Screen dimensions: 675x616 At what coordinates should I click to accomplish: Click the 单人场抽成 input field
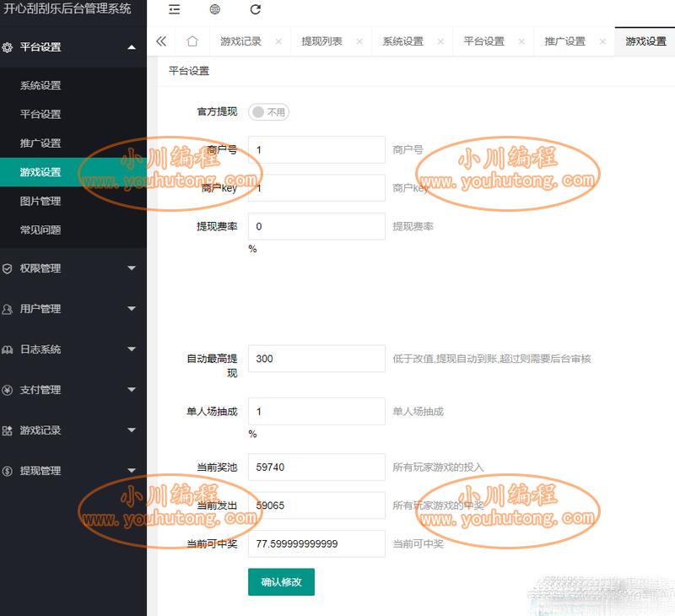[x=316, y=412]
